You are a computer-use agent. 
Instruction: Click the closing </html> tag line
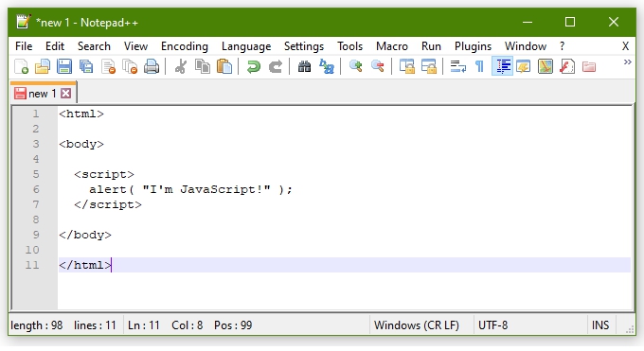(x=85, y=265)
